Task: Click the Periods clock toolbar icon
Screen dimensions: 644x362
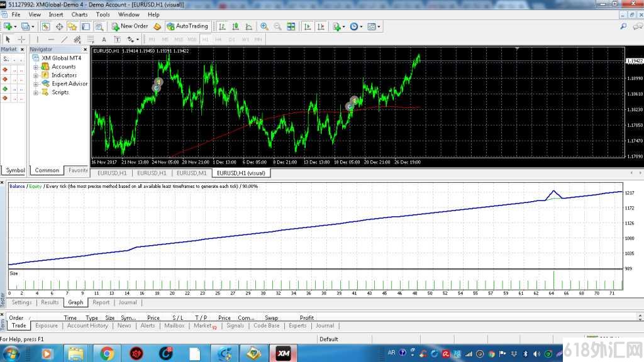Action: tap(354, 26)
